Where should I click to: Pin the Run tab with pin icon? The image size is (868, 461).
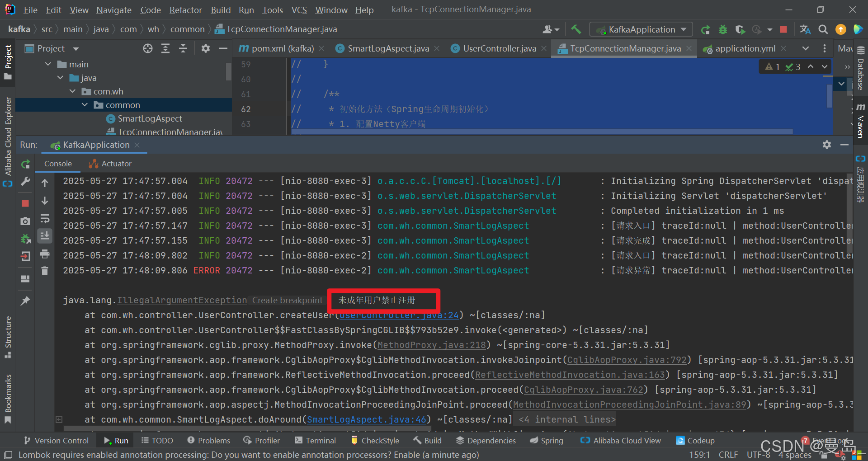[25, 301]
